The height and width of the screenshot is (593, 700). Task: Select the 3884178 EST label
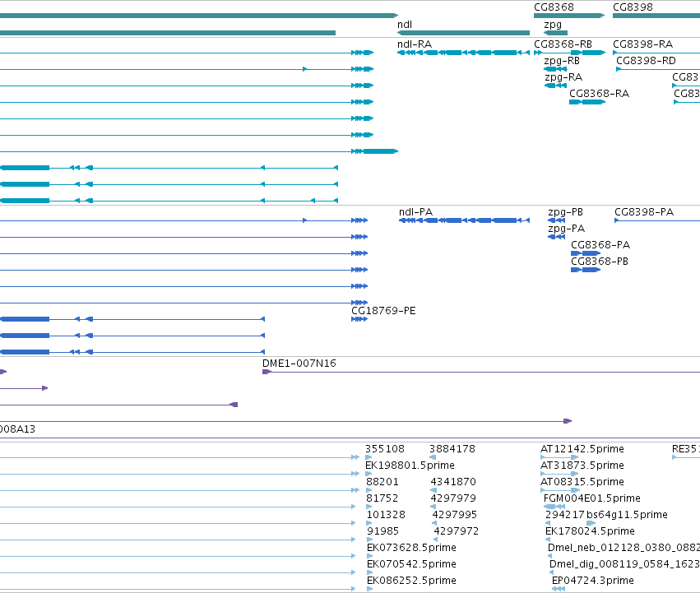(x=452, y=449)
